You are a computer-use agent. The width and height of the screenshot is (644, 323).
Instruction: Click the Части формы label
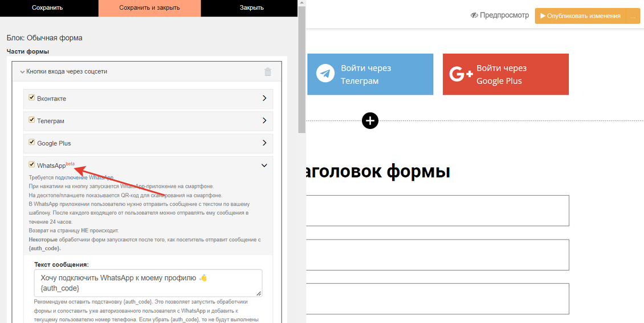click(x=28, y=51)
